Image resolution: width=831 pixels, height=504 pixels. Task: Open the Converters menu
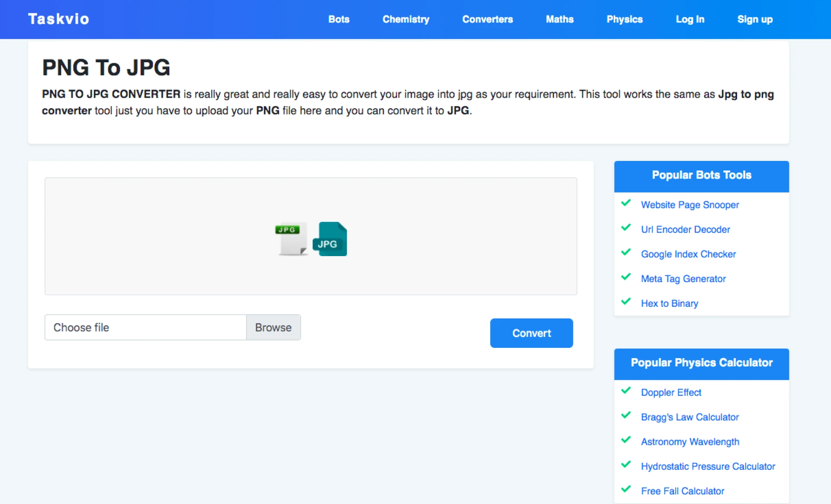pos(487,19)
